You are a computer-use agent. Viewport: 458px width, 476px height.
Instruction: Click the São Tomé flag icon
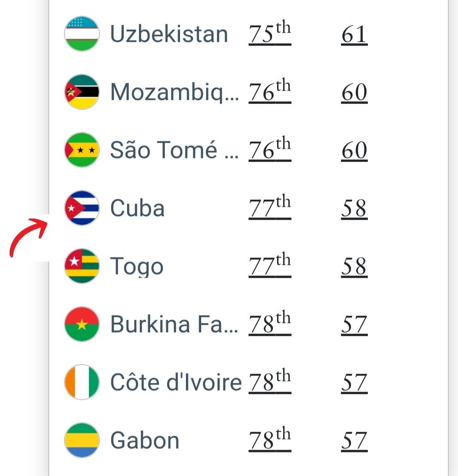81,150
